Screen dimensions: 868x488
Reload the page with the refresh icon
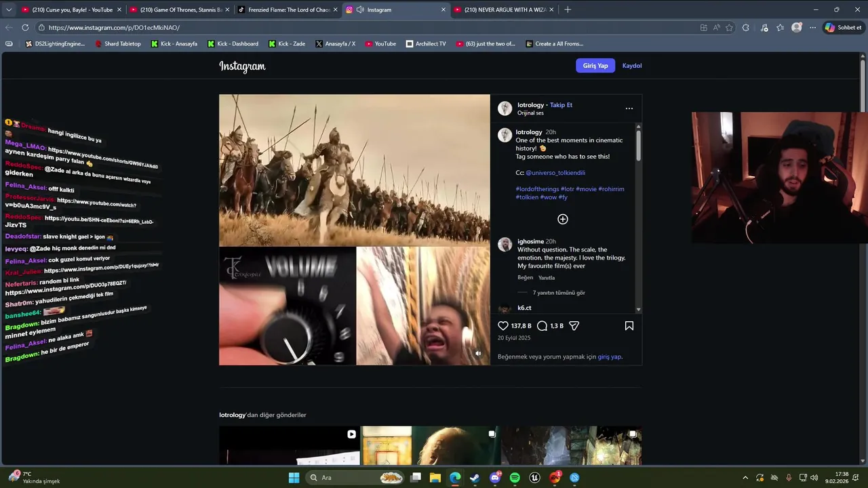pos(25,28)
